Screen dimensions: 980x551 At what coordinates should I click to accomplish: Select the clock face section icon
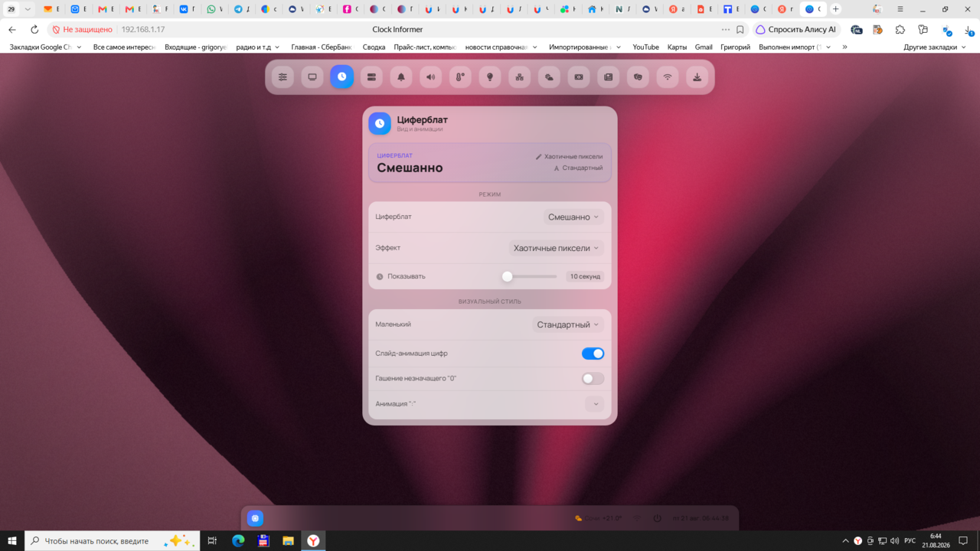[x=342, y=77]
